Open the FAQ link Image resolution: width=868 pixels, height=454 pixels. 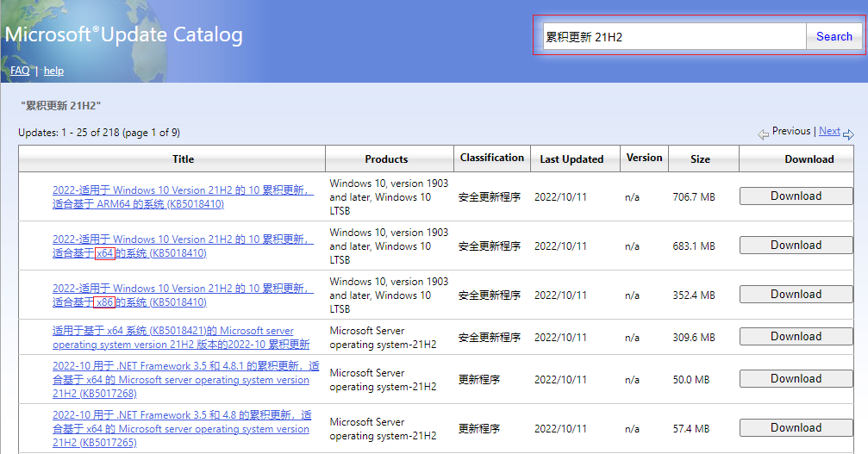click(20, 71)
